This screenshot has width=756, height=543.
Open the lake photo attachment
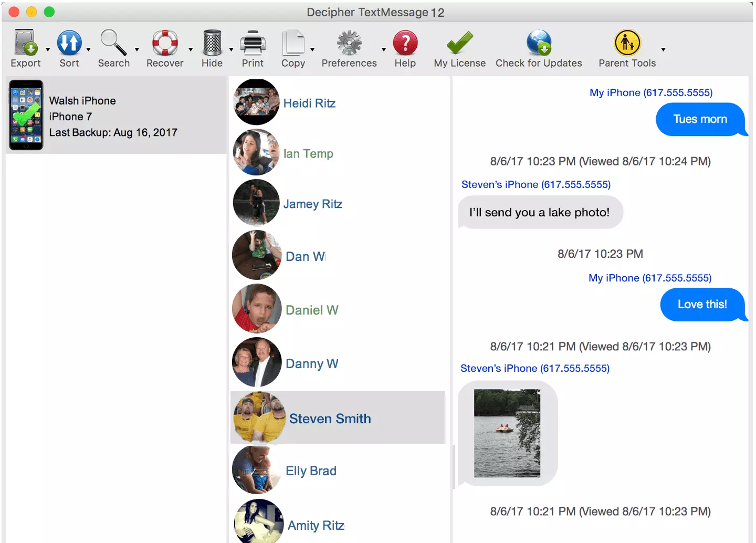[507, 433]
